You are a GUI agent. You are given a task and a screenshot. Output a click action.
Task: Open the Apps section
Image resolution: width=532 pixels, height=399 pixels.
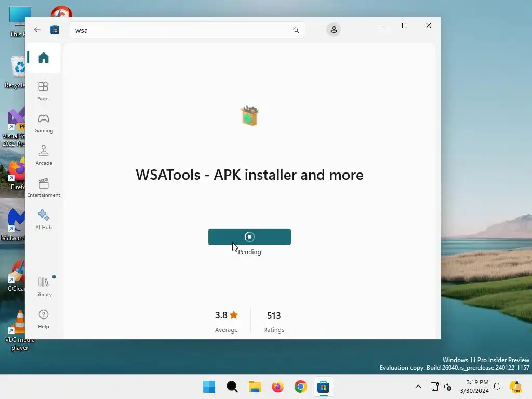(x=44, y=91)
